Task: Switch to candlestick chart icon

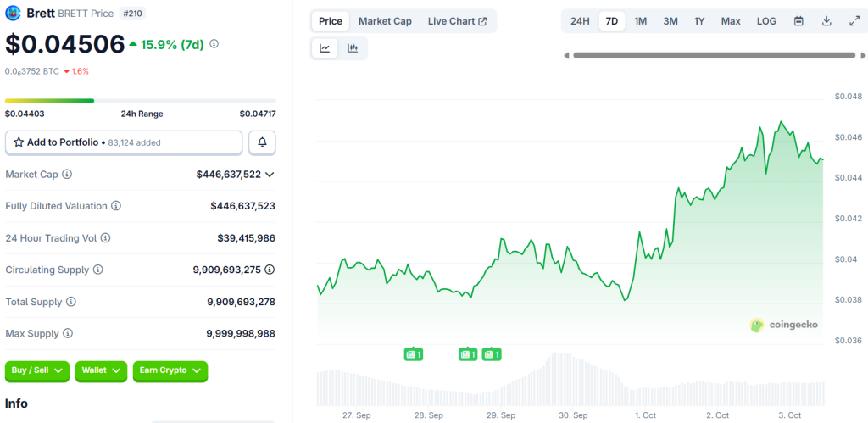Action: coord(353,48)
